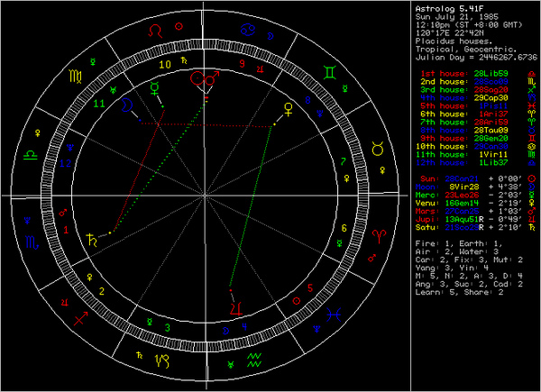Click the green Libra sign glyph
Image resolution: width=541 pixels, height=392 pixels.
coord(31,155)
